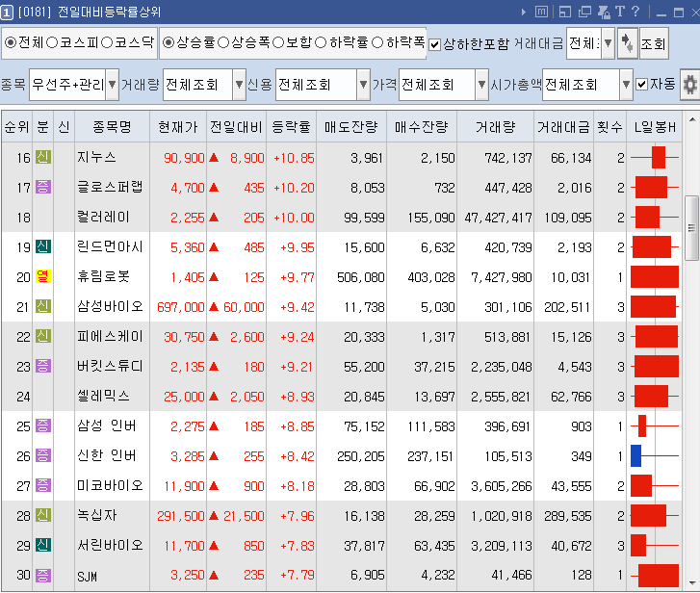Click the 47,427,417 volume cell

498,218
